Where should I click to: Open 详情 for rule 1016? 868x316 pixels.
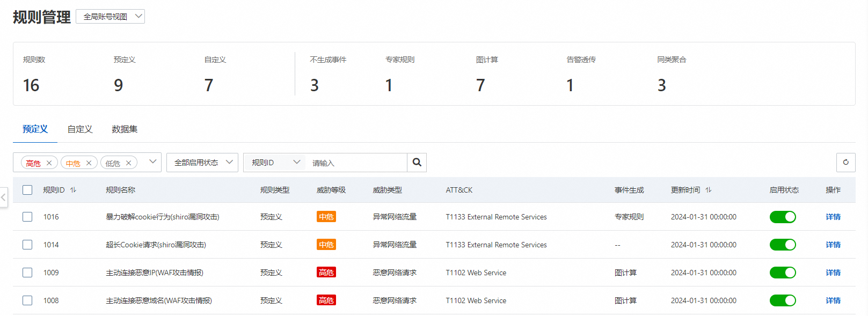click(833, 217)
